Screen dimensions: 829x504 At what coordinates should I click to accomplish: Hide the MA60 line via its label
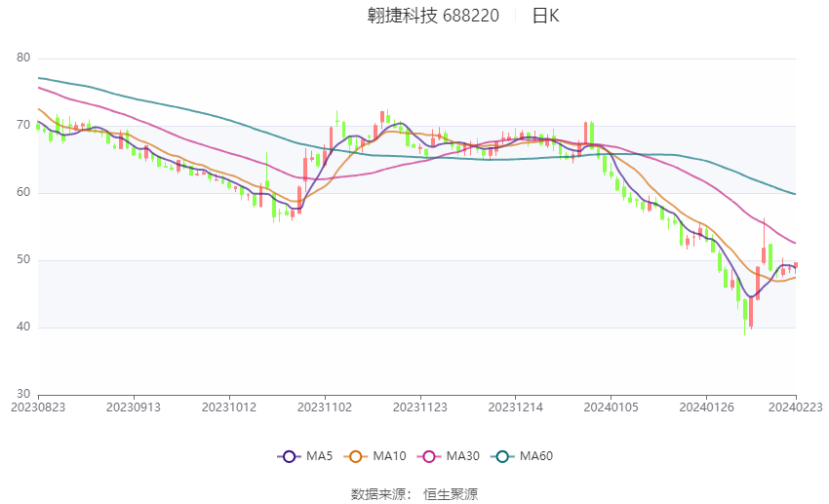pos(536,456)
